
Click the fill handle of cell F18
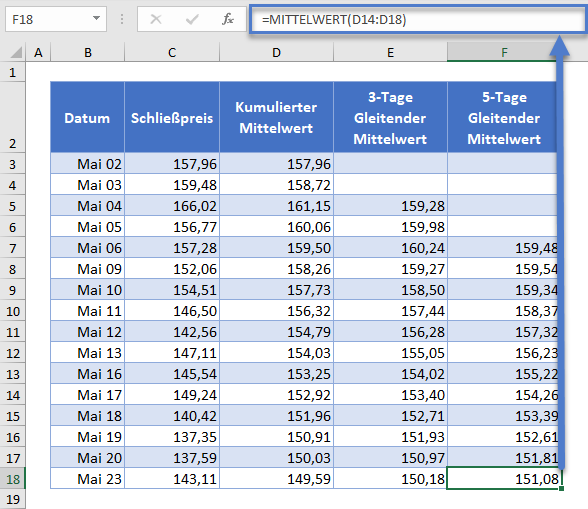(561, 488)
